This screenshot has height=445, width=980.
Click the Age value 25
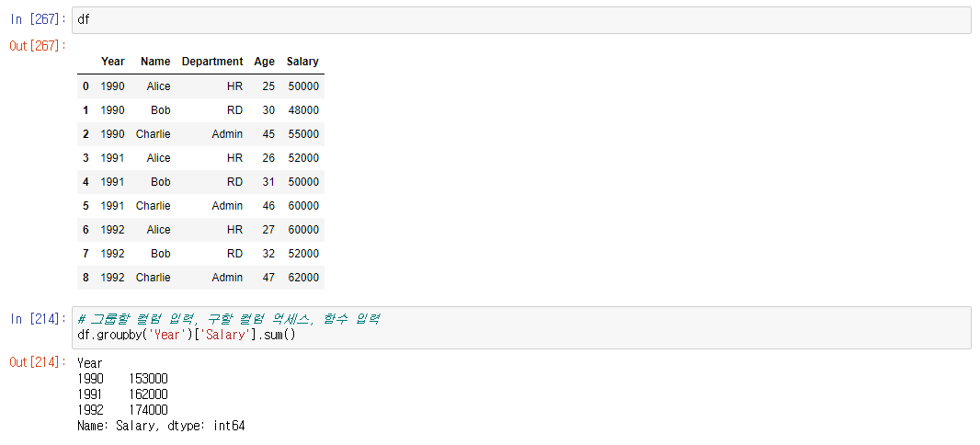(x=268, y=86)
